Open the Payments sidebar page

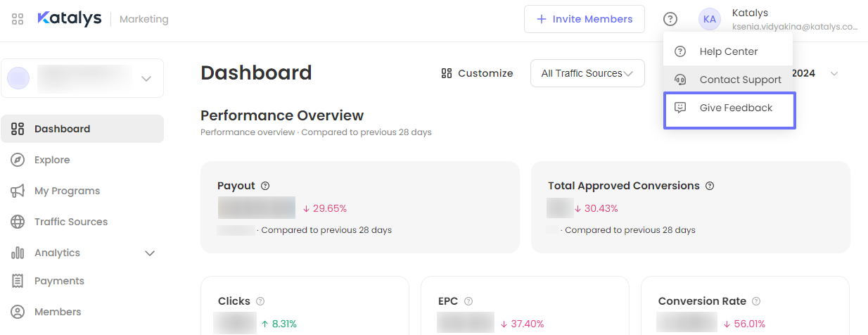pos(59,281)
